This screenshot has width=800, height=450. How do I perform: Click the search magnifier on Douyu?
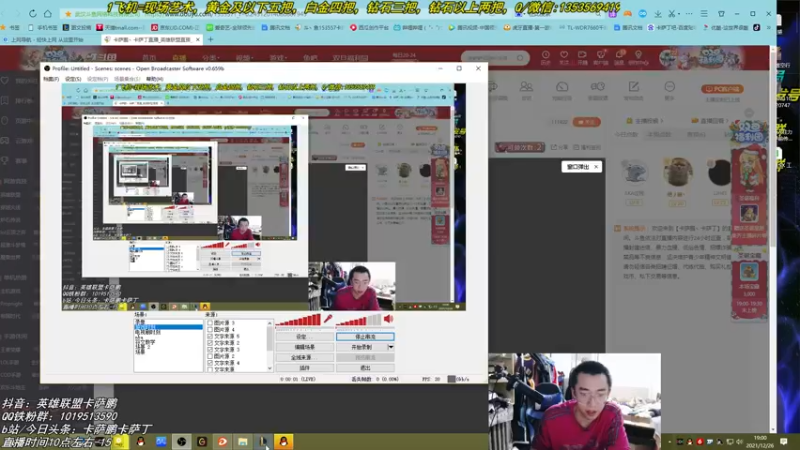(x=520, y=58)
